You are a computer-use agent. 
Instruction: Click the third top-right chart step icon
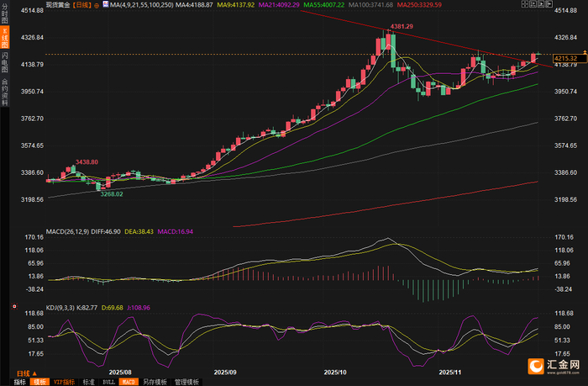click(x=541, y=4)
